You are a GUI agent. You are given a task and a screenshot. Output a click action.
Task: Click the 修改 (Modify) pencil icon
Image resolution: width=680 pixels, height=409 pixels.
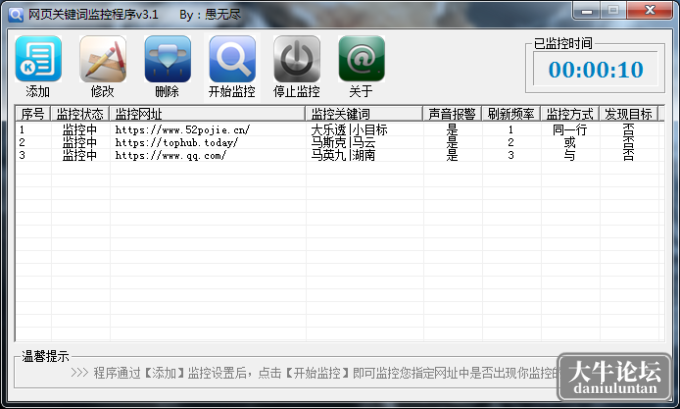(x=103, y=59)
